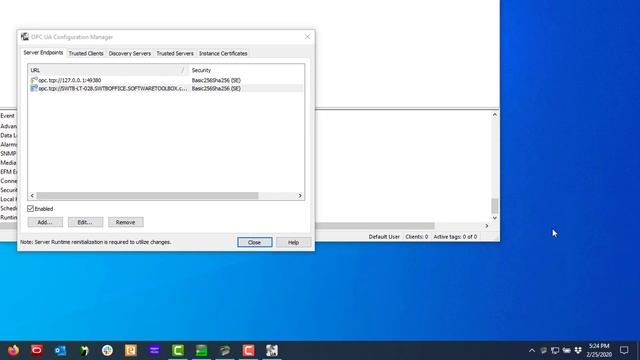Click the SWTB-LT-028 endpoint row icon
This screenshot has height=360, width=640.
point(34,88)
